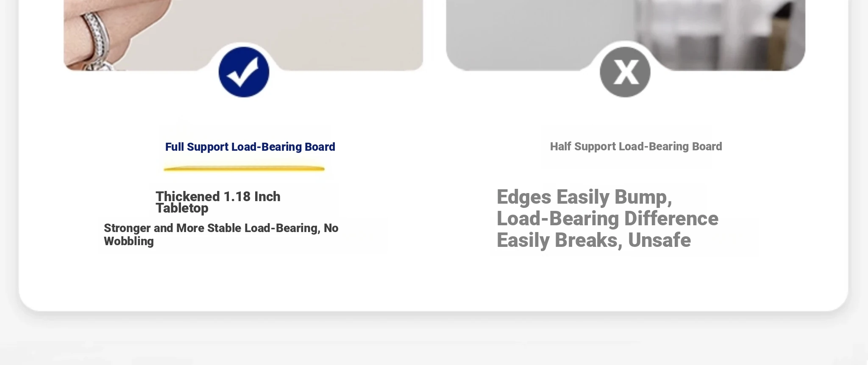The height and width of the screenshot is (365, 868).
Task: Select "Full Support Load-Bearing Board" heading
Action: [250, 147]
